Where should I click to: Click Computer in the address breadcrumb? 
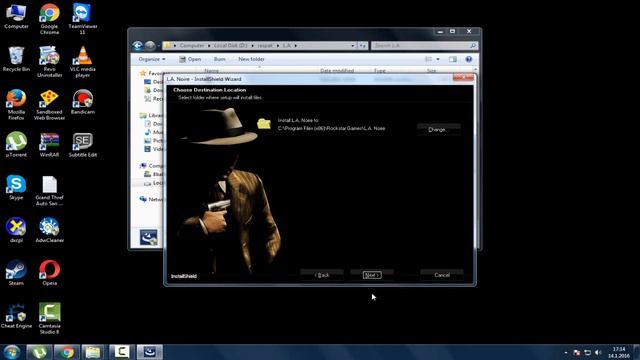coord(192,46)
